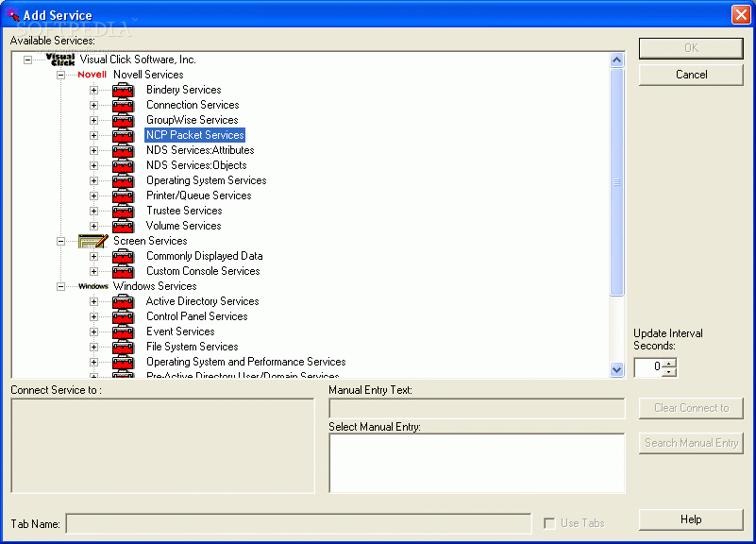Expand the GroupWise Services node
Screen dimensions: 756x544
93,121
